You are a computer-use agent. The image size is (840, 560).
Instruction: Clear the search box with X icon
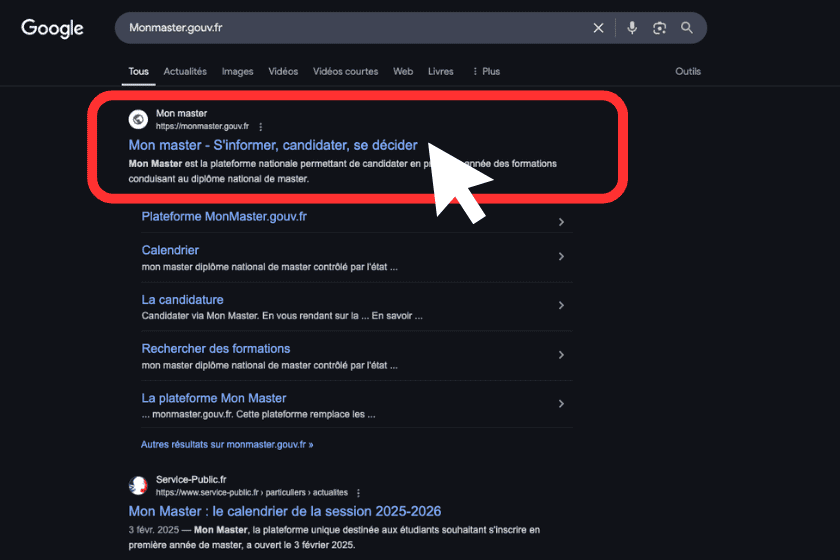[x=598, y=28]
